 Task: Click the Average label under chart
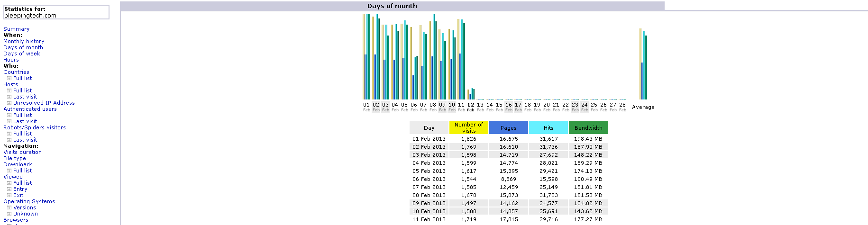(643, 107)
